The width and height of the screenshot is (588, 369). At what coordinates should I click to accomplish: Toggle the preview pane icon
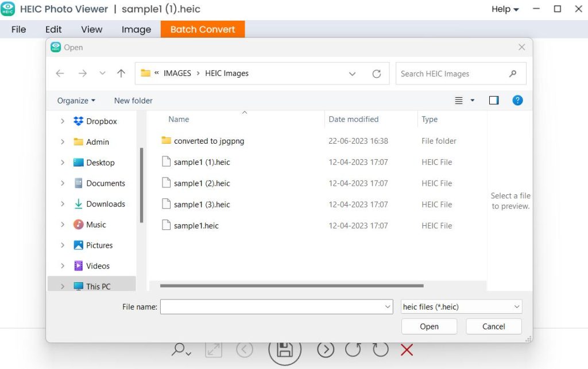coord(493,100)
